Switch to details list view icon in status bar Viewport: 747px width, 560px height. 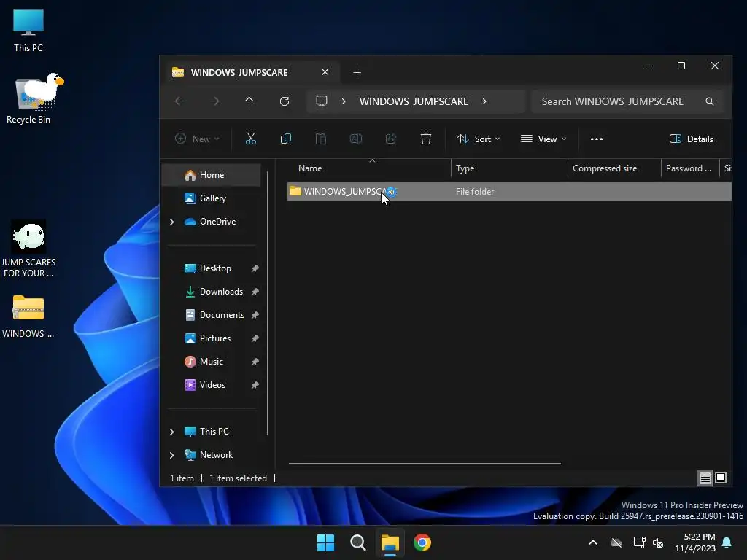705,478
